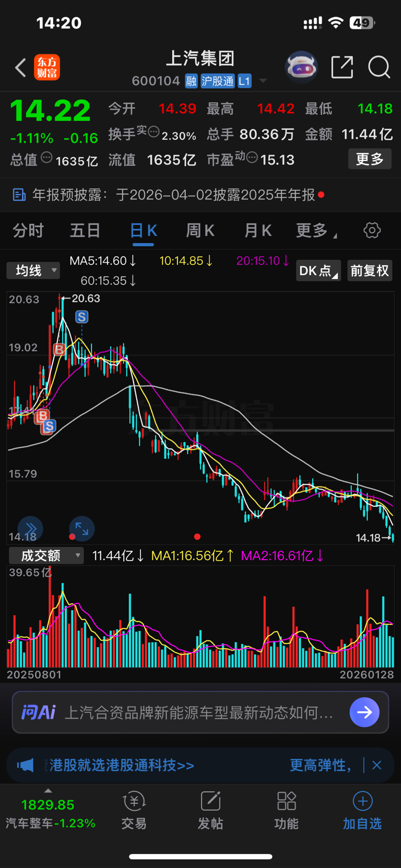Viewport: 401px width, 868px height.
Task: Tap the 20.63 high price label
Action: [86, 299]
